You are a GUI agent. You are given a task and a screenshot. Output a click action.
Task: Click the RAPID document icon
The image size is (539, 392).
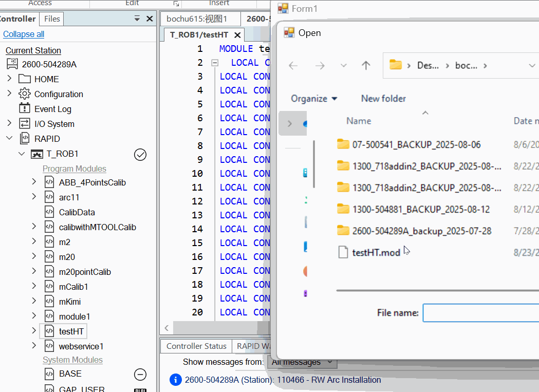(25, 138)
